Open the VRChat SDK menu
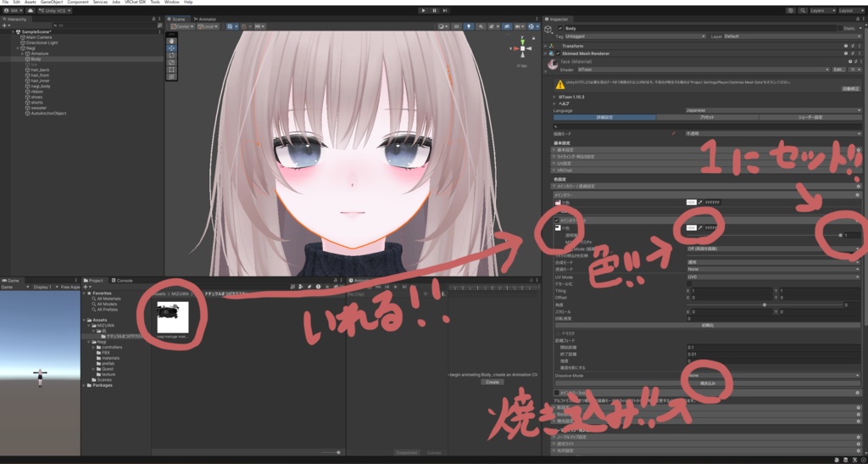868x464 pixels. point(135,3)
